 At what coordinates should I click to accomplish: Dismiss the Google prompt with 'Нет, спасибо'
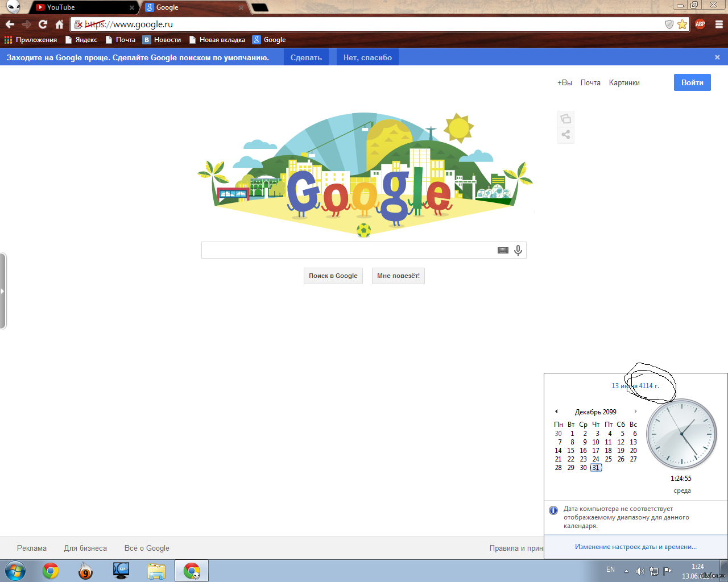tap(367, 57)
